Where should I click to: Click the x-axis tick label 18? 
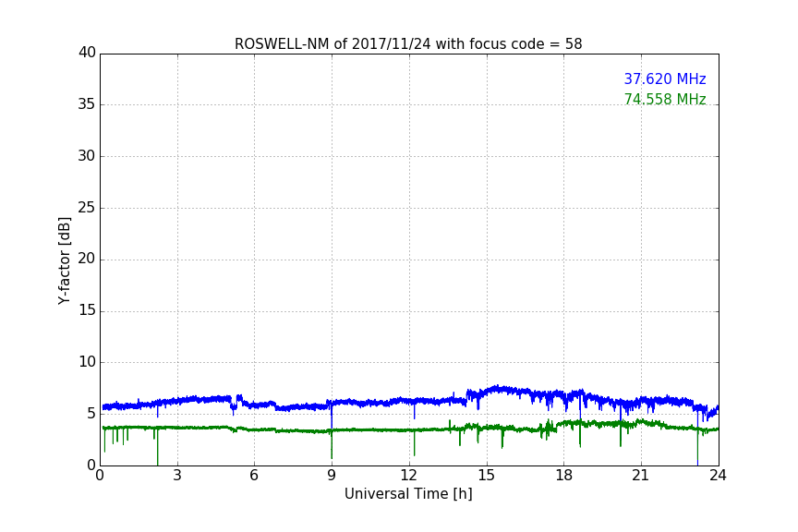coord(563,476)
